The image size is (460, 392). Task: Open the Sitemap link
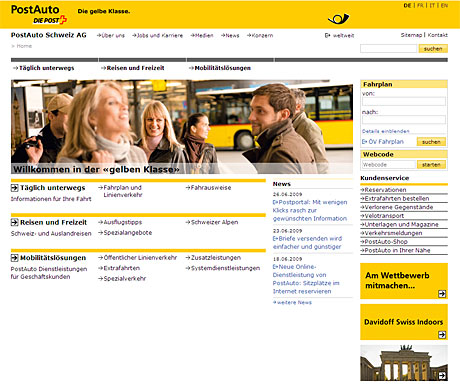pos(411,35)
